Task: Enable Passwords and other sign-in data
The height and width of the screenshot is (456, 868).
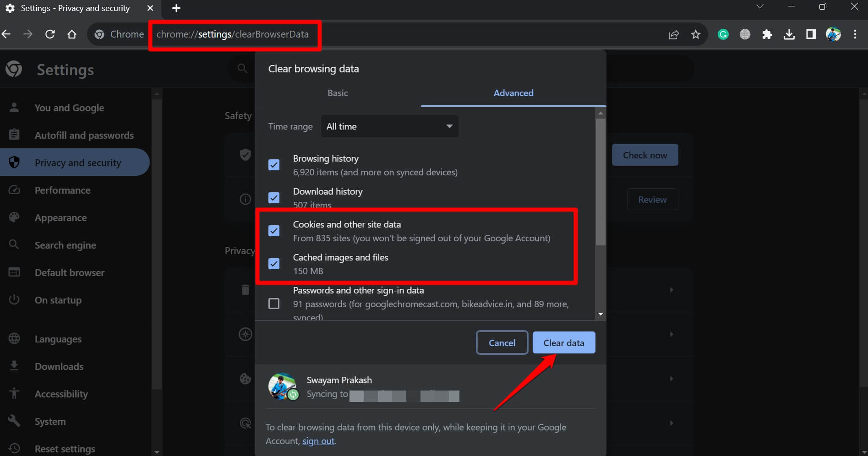Action: pos(274,303)
